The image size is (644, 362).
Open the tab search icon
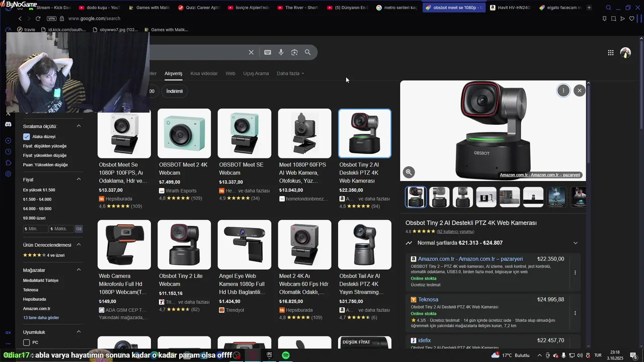click(x=608, y=8)
